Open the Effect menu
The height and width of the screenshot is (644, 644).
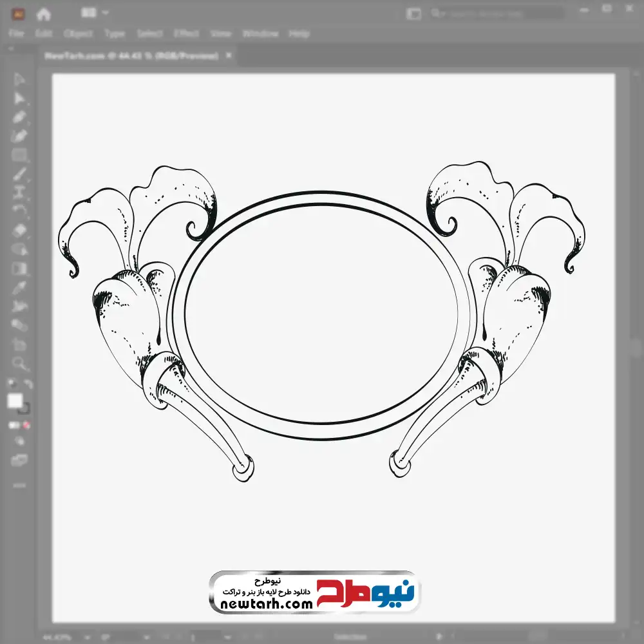click(x=186, y=33)
